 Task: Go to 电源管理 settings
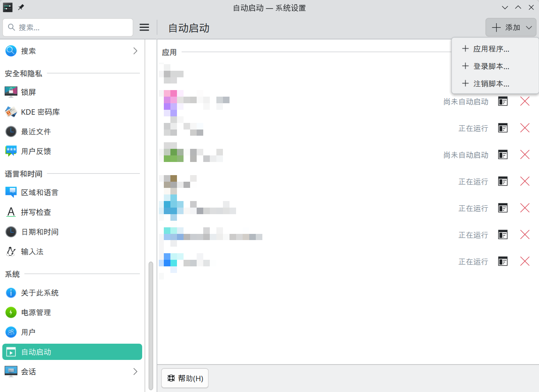click(x=36, y=312)
